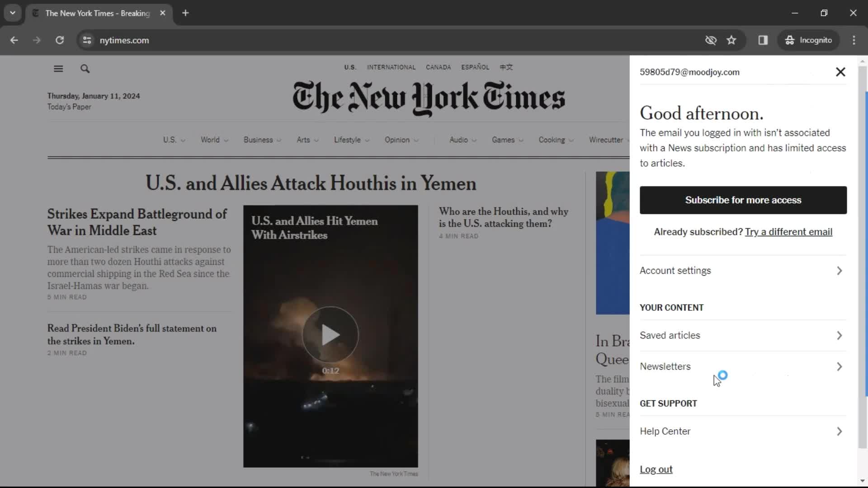Reload the nytimes.com page
The height and width of the screenshot is (488, 868).
tap(60, 40)
